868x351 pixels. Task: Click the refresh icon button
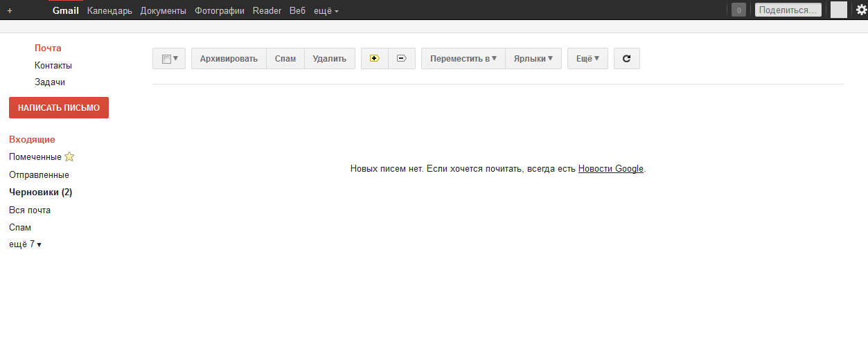pyautogui.click(x=627, y=59)
